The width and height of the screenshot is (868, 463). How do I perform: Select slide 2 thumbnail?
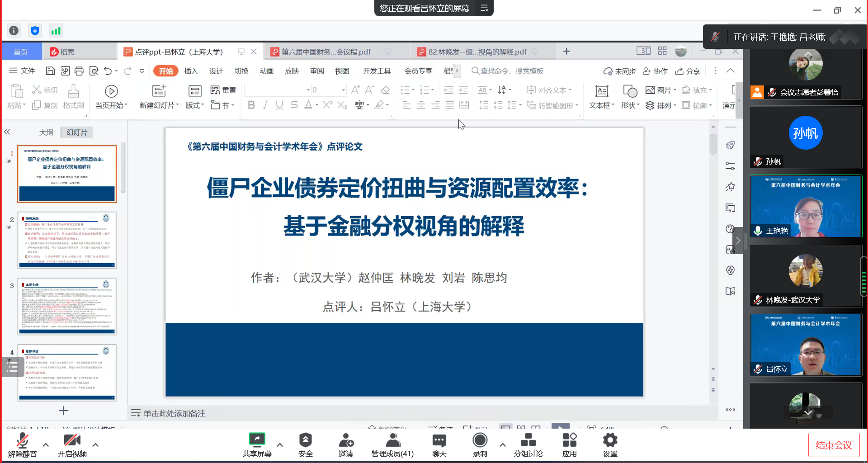[x=67, y=240]
